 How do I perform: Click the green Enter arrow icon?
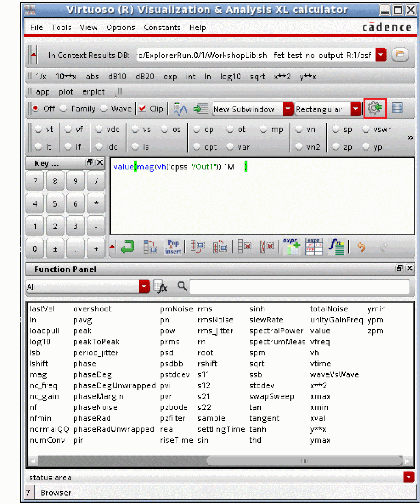[x=127, y=247]
